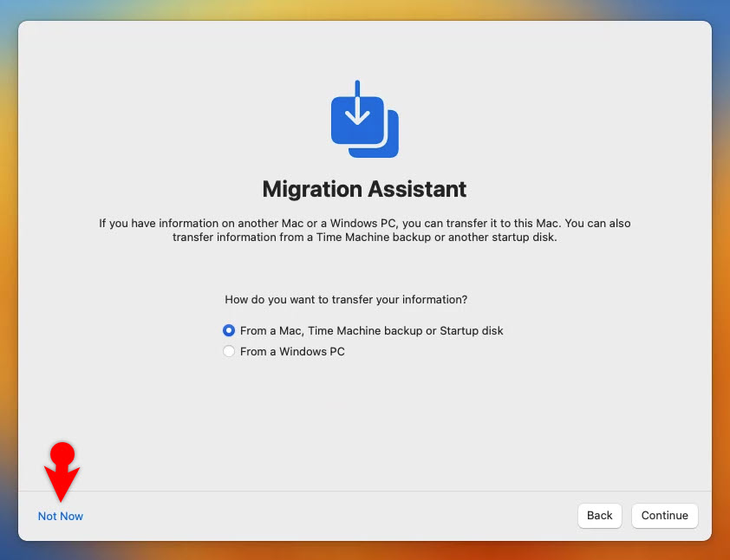The width and height of the screenshot is (730, 560).
Task: Click the description paragraph about transferring information
Action: pos(364,230)
